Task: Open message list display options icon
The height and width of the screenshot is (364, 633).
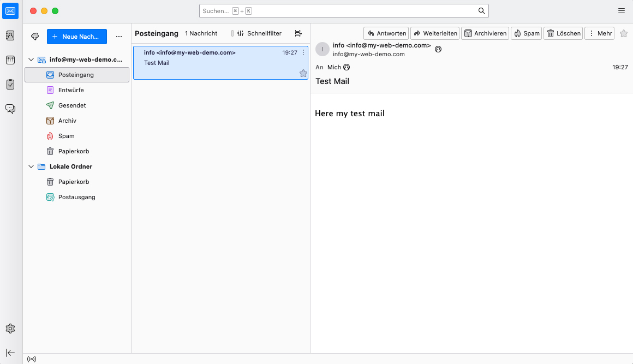Action: 298,33
